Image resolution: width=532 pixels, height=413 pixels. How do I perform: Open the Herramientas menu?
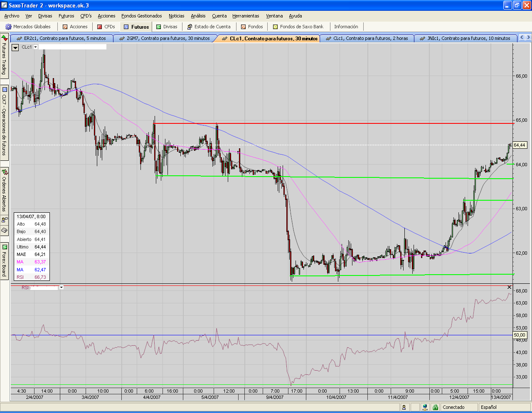tap(246, 16)
